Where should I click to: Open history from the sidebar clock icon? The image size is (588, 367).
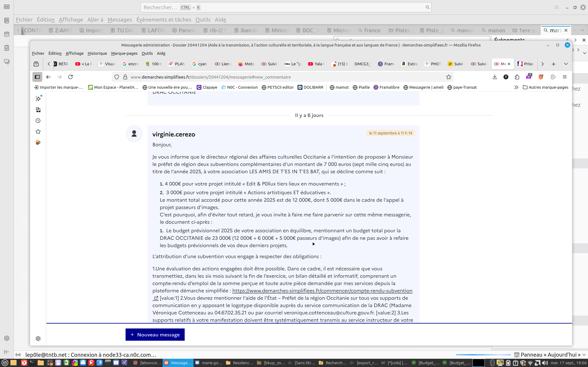click(x=38, y=121)
